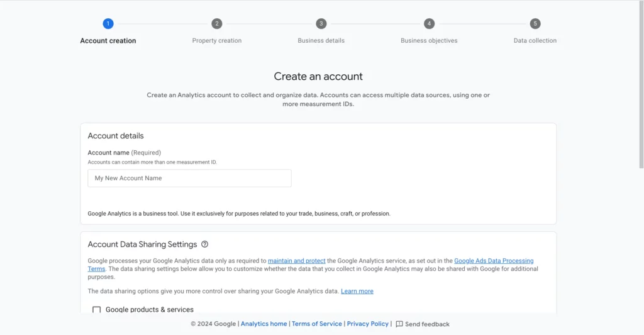The height and width of the screenshot is (335, 644).
Task: Click the Account name (Required) label
Action: coord(125,153)
